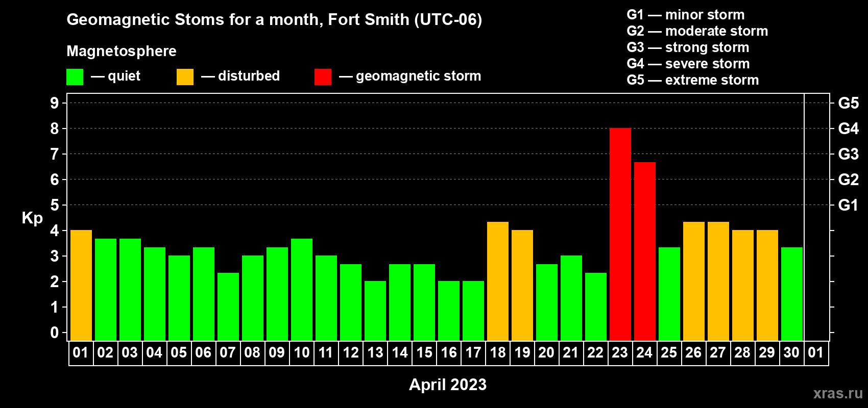Click date label 15 on axis
Screen dimensions: 868x408
[x=424, y=353]
